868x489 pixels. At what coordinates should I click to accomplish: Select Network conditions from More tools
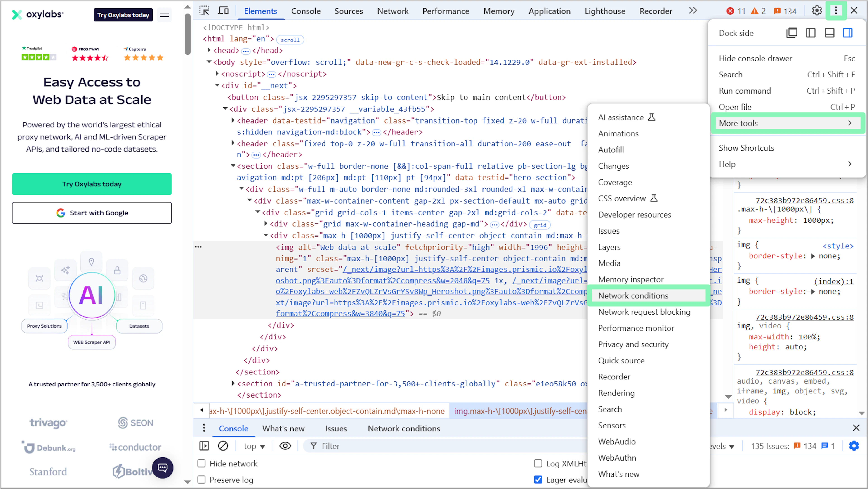[648, 295]
